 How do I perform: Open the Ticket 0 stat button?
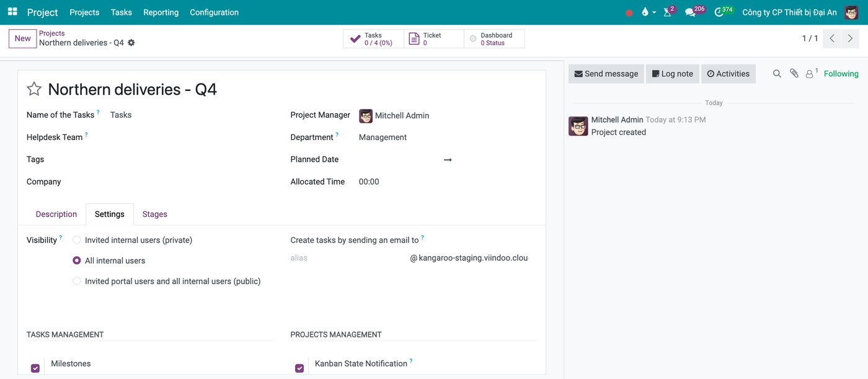[x=434, y=38]
